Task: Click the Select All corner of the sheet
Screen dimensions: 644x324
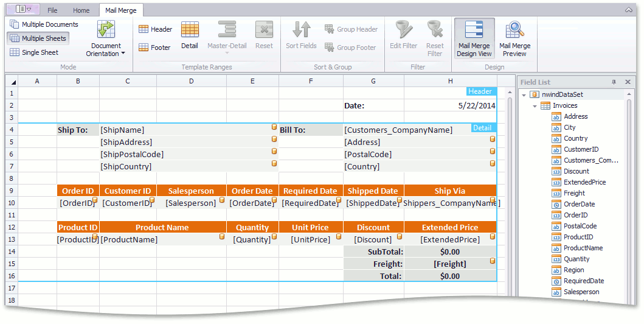Action: [x=12, y=82]
